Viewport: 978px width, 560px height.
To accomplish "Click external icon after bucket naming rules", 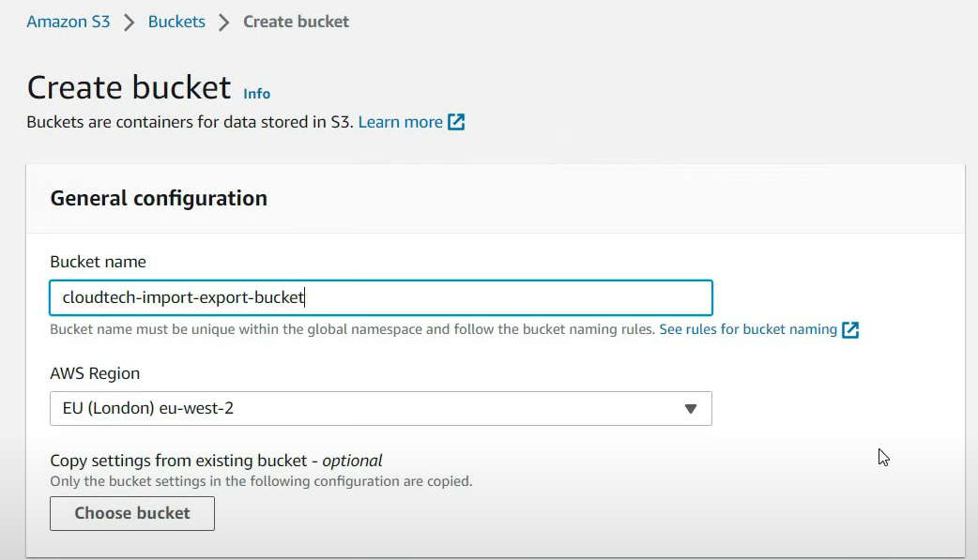I will 850,330.
